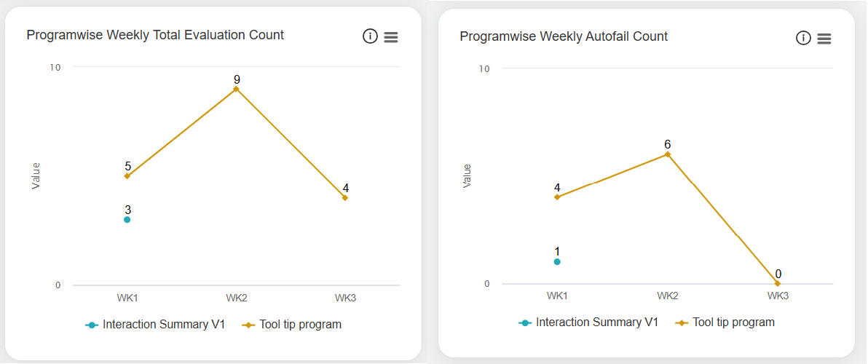
Task: Click WK2 data point valued 9
Action: coord(236,89)
